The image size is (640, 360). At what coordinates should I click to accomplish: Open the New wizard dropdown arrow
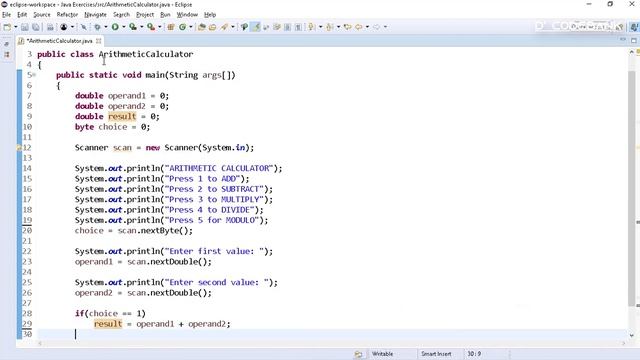(x=16, y=27)
